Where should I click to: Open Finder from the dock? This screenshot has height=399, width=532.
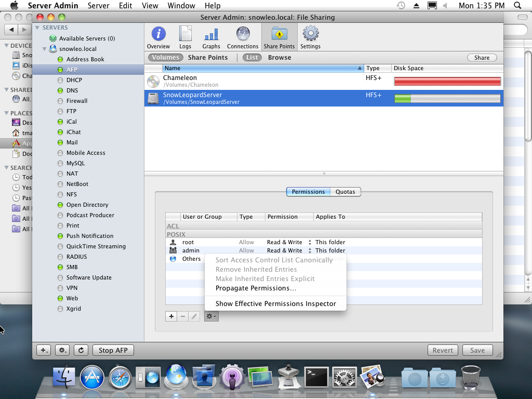point(64,377)
